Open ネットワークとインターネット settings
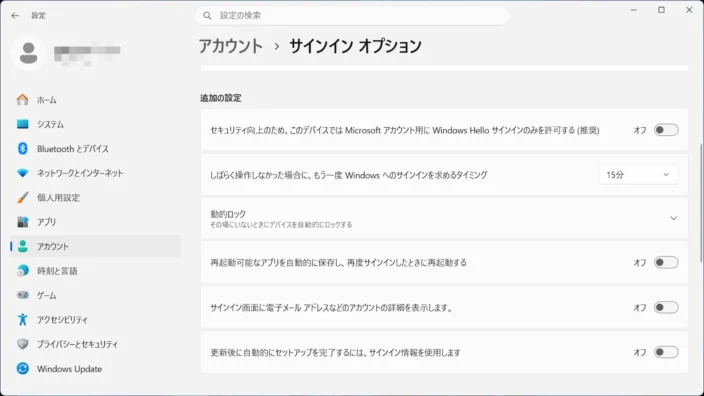Image resolution: width=704 pixels, height=396 pixels. [x=95, y=173]
